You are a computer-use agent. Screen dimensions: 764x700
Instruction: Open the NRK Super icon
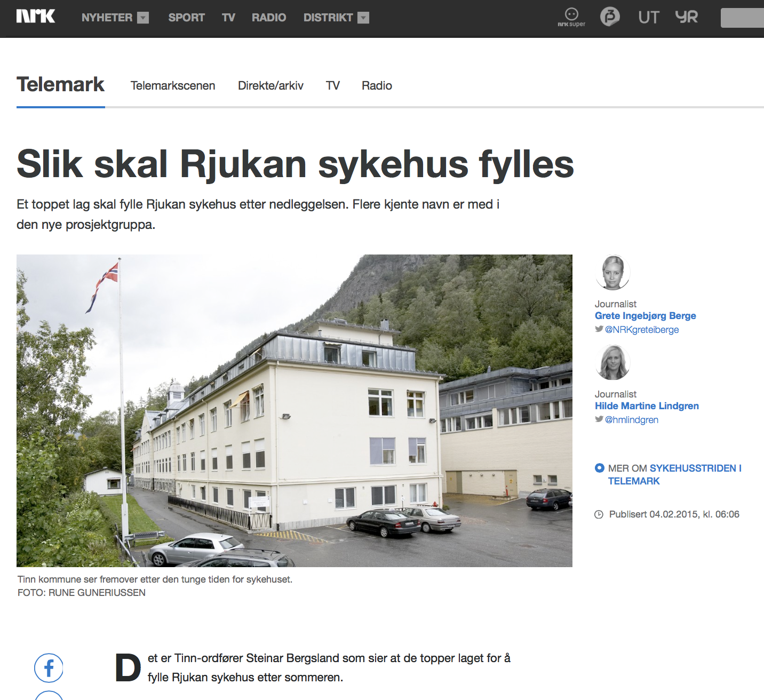point(571,17)
